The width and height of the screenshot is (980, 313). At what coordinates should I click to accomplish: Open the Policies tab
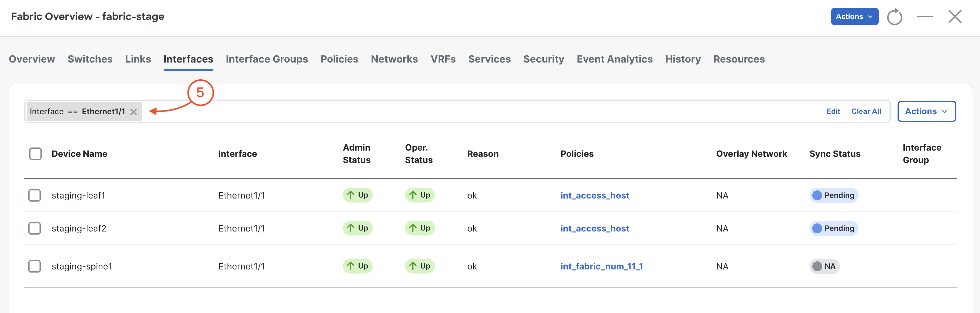[x=339, y=59]
